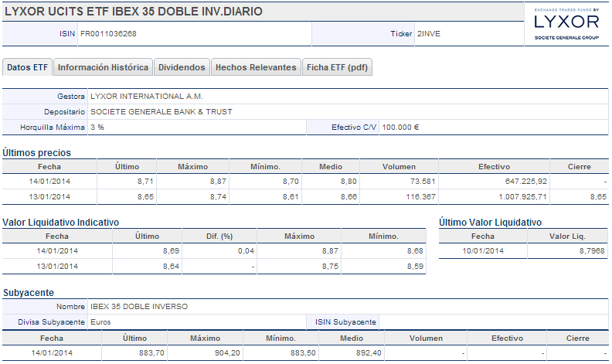Screen dimensions: 612x364
Task: Click the Últimos precios section heading
Action: pyautogui.click(x=36, y=153)
